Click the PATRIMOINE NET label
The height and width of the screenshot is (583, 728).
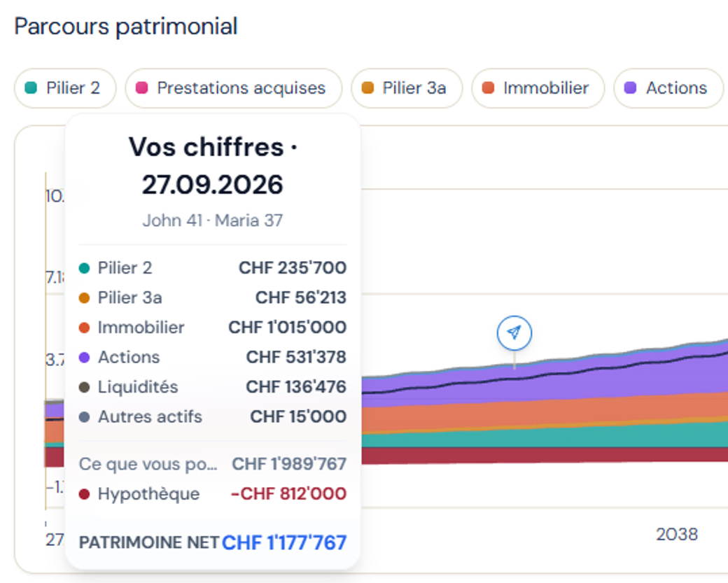click(x=149, y=542)
